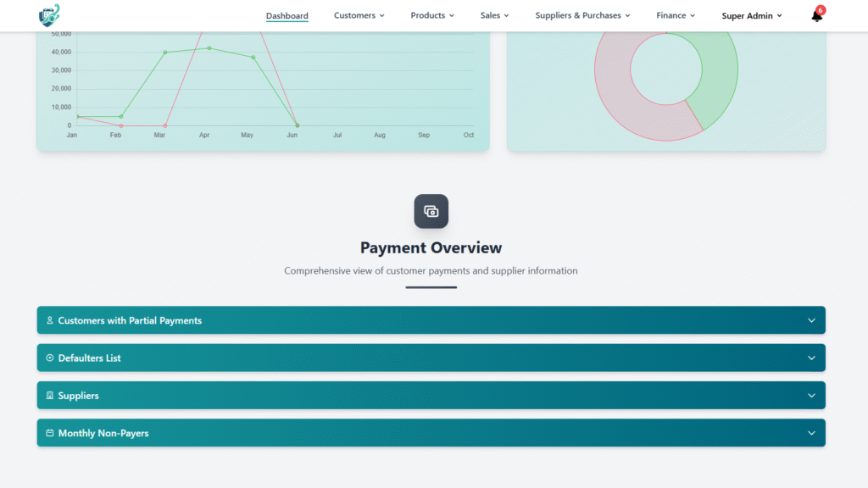Expand the Suppliers section chevron
Image resolution: width=868 pixels, height=488 pixels.
[x=811, y=396]
